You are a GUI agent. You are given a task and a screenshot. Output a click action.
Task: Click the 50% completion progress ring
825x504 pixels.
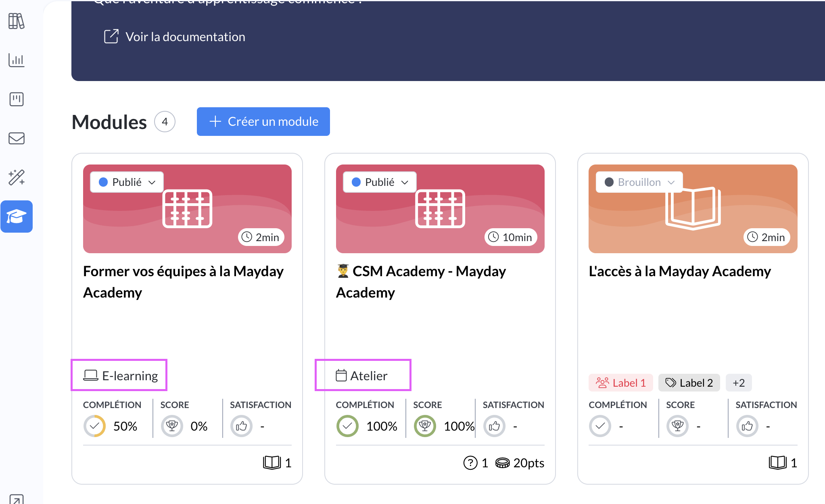click(x=94, y=426)
